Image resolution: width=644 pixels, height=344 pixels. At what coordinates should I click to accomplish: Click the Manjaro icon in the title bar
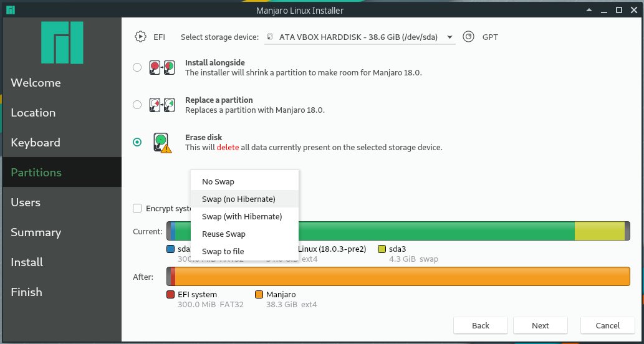11,10
